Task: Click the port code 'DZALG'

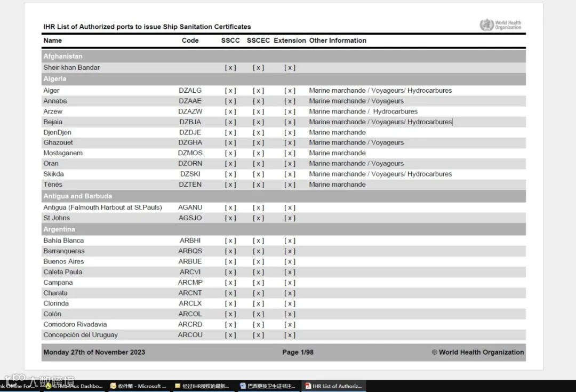Action: tap(190, 90)
